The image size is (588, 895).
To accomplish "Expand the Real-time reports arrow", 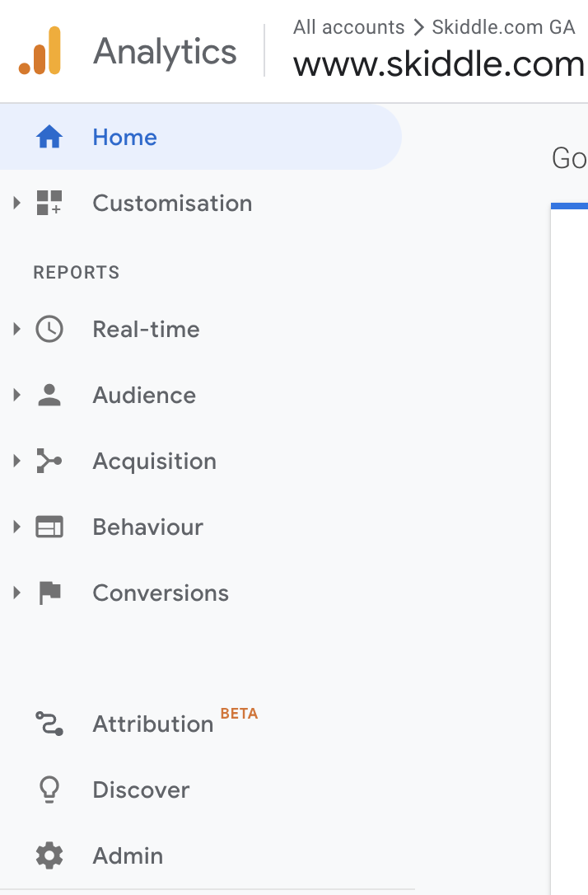I will click(x=16, y=329).
